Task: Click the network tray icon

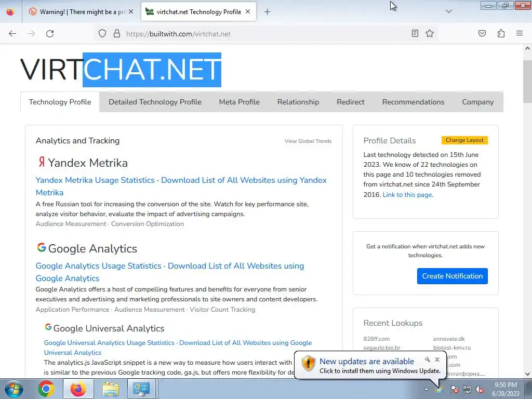Action: [x=467, y=390]
